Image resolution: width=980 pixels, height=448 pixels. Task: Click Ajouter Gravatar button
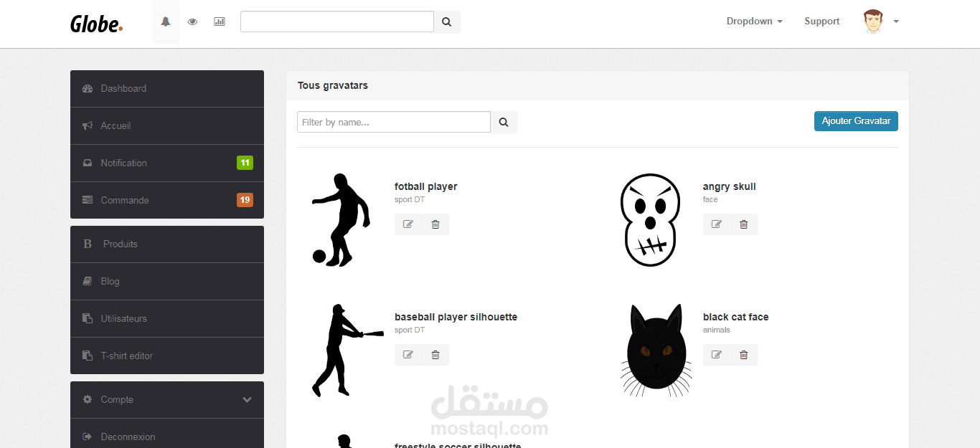856,121
